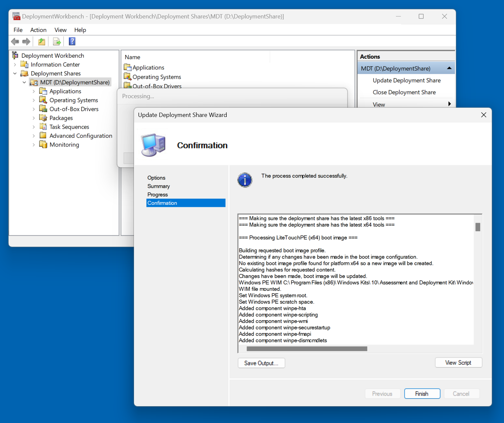Image resolution: width=504 pixels, height=423 pixels.
Task: Click Close Deployment Share in Actions
Action: (x=404, y=92)
